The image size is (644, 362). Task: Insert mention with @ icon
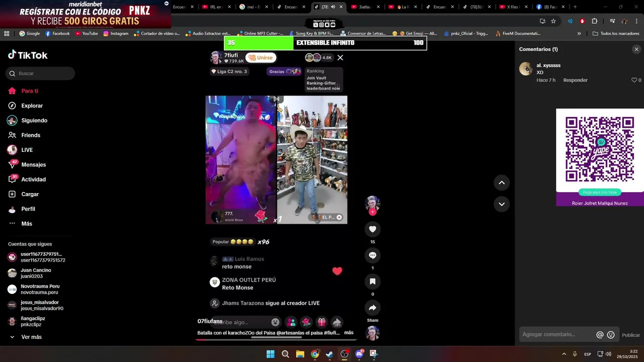(x=600, y=335)
